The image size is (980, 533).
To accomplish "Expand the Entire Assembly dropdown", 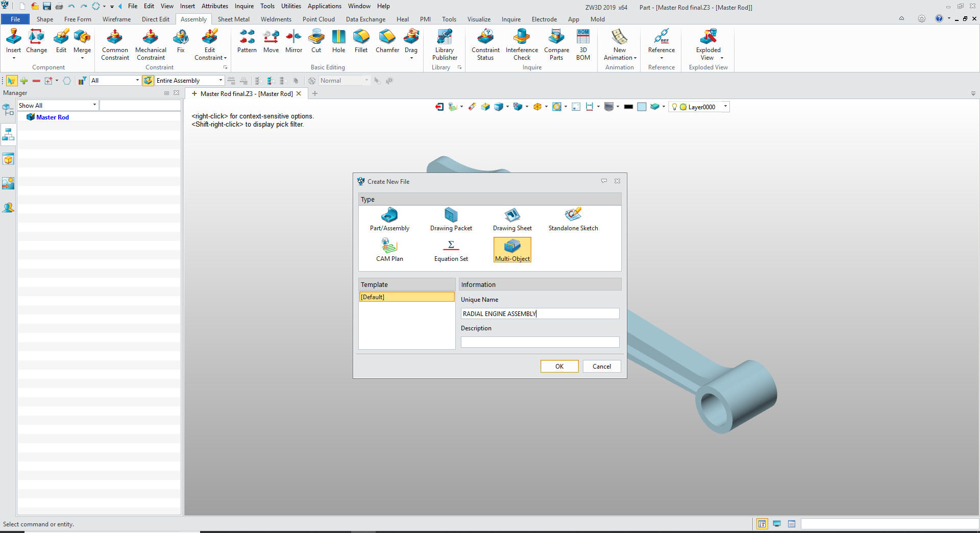I will pos(220,81).
